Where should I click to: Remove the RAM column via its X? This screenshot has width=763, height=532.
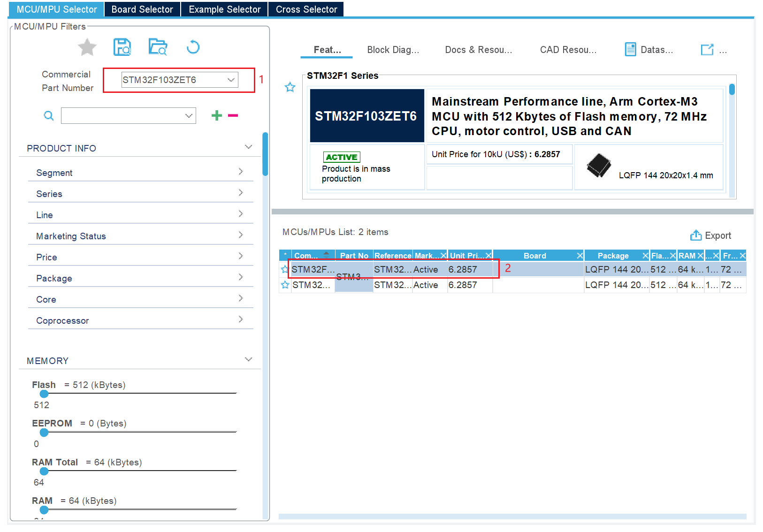tap(701, 256)
